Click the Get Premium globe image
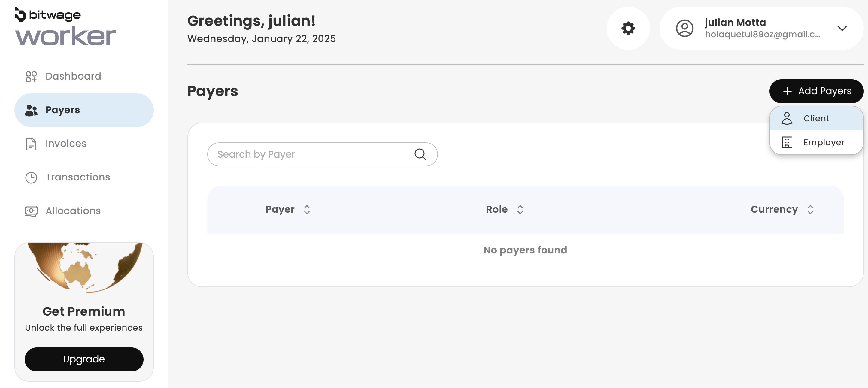Viewport: 868px width, 388px height. coord(84,268)
